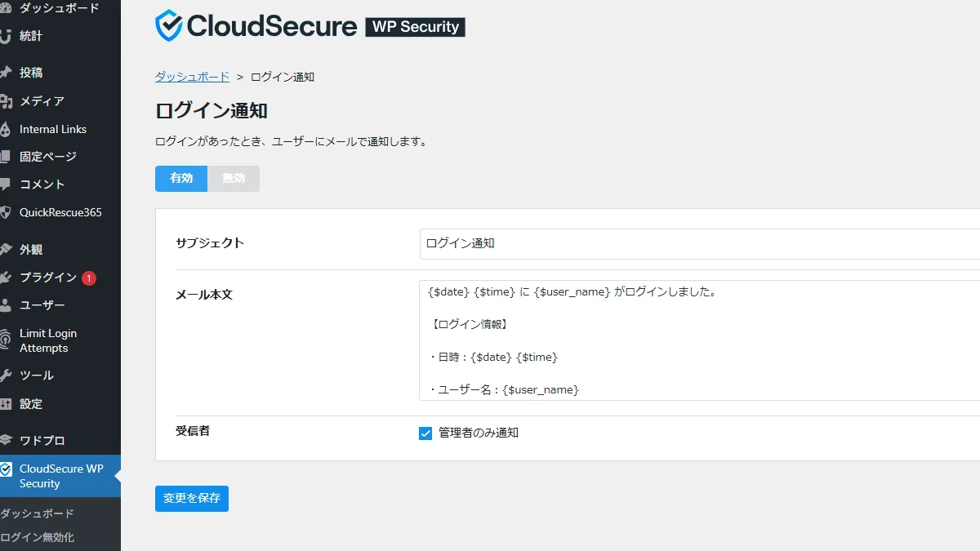Click the pages icon beside 固定ページ
Viewport: 980px width, 551px height.
pyautogui.click(x=5, y=157)
